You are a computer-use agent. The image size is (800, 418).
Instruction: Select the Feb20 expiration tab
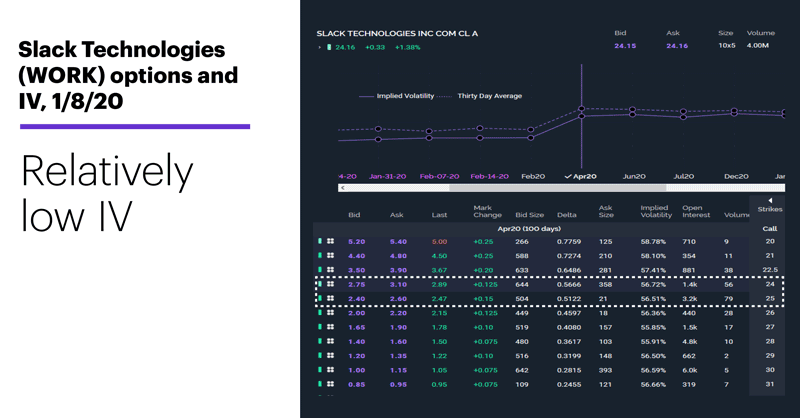(533, 176)
